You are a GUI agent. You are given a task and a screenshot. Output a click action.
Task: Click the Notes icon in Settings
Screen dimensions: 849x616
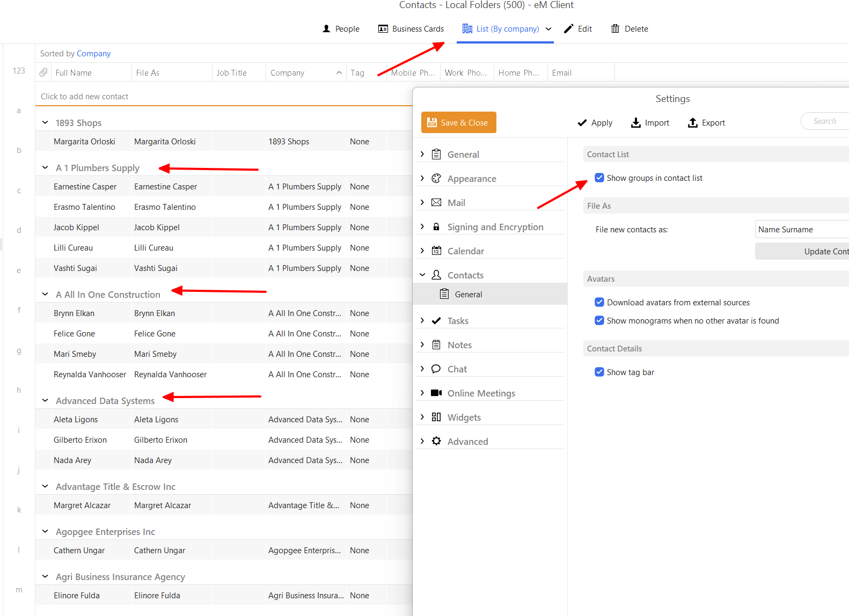tap(436, 344)
